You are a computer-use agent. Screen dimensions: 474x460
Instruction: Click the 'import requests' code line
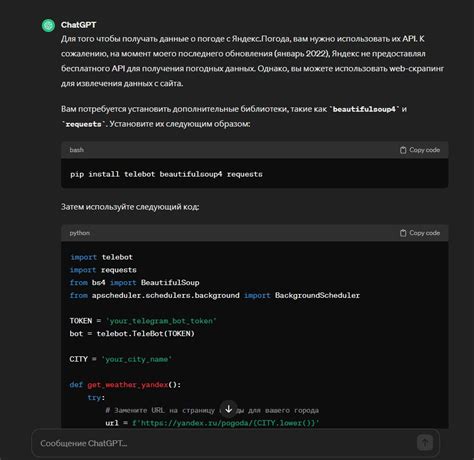coord(103,270)
